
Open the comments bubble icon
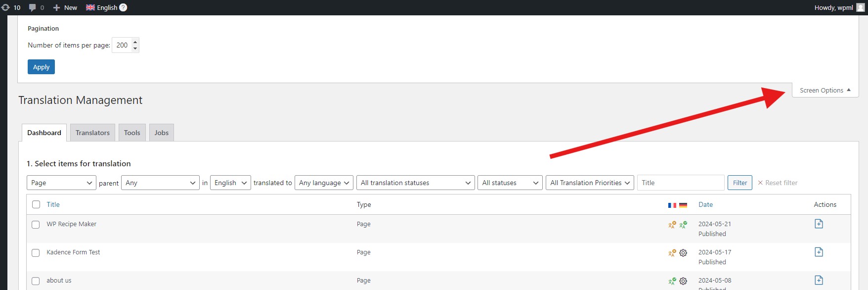(x=33, y=7)
